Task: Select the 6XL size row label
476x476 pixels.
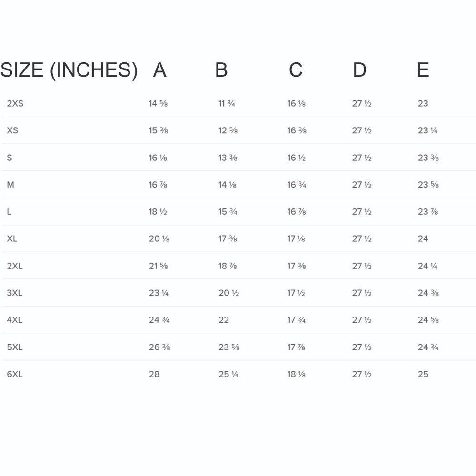Action: pos(15,374)
